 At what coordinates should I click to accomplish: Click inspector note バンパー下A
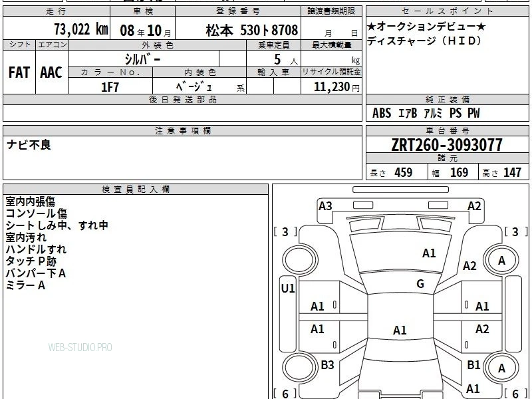36,273
